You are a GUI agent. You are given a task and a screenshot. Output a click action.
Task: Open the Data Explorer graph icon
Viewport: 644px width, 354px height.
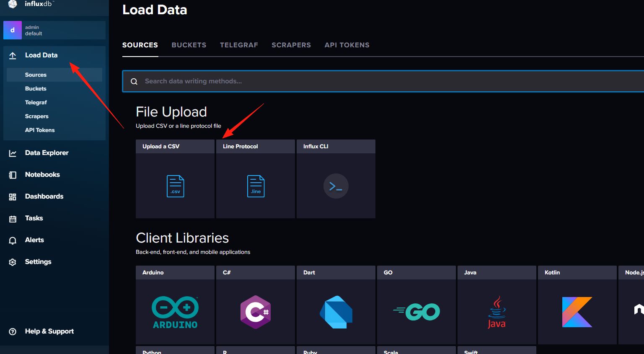coord(13,153)
